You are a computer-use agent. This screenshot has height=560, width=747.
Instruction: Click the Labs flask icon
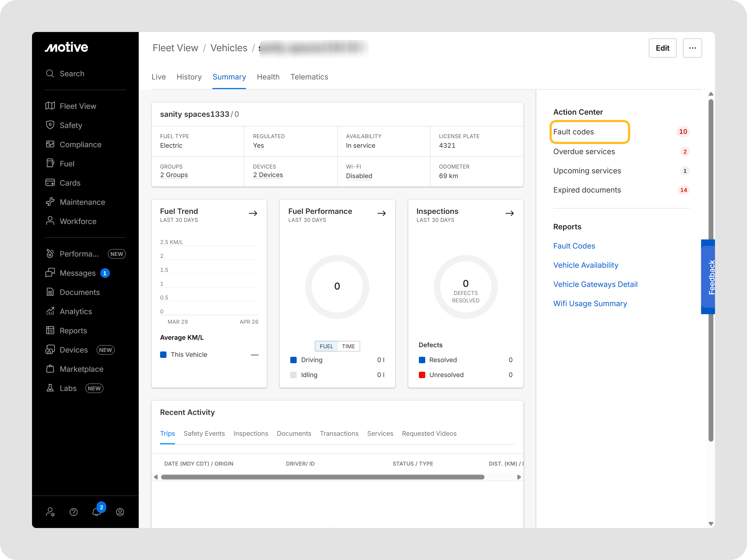pyautogui.click(x=50, y=388)
